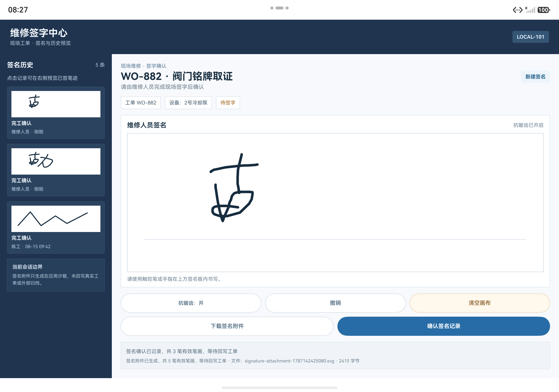Download the signature attachment 下载签名附件
The image size is (559, 392).
(x=227, y=326)
